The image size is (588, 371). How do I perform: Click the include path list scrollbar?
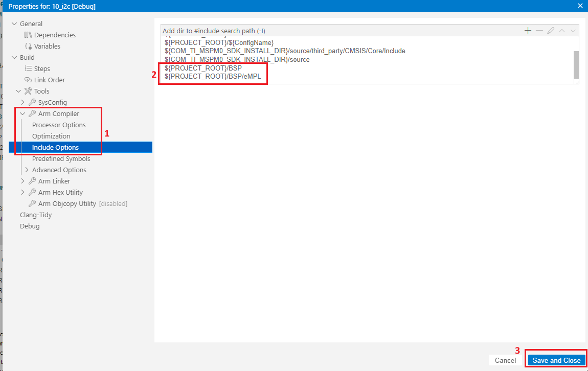point(576,63)
